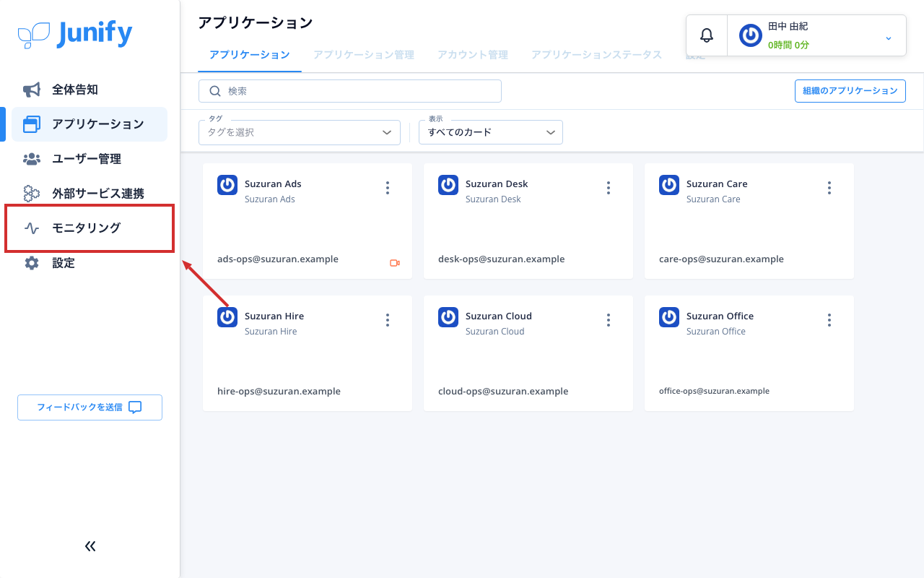Open the Suzuran Desk three-dot menu

click(x=609, y=188)
